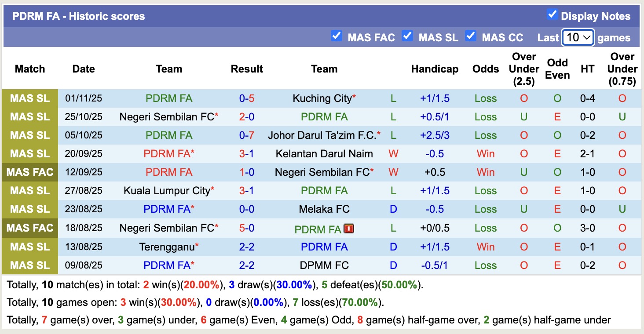Click the Handicap column header

(x=435, y=69)
